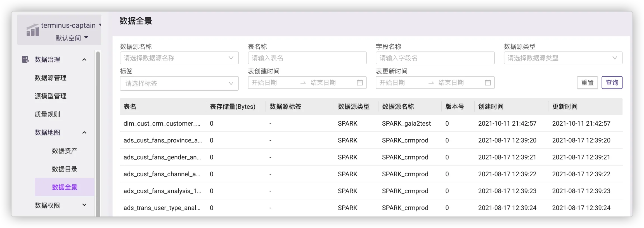
Task: Select 质量规则 menu item
Action: 47,114
